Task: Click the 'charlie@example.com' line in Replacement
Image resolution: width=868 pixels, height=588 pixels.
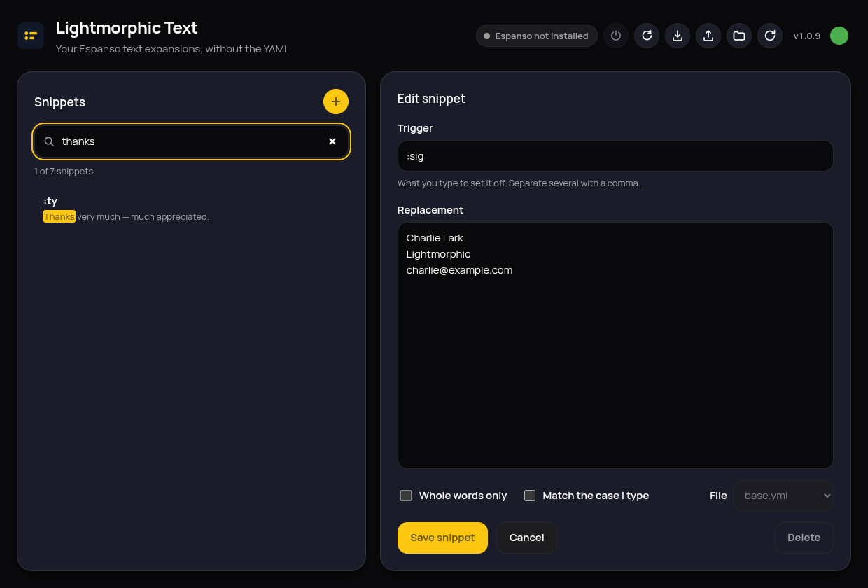Action: (459, 270)
